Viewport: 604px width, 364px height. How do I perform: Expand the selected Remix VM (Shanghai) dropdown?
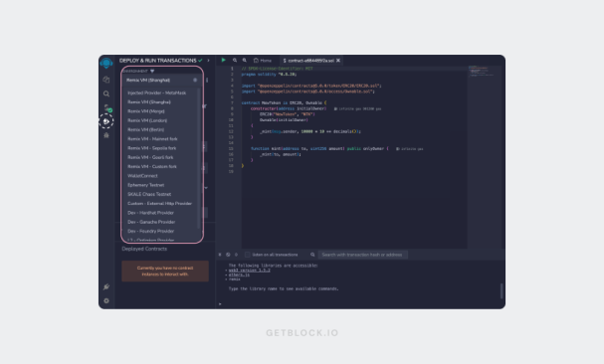(162, 81)
